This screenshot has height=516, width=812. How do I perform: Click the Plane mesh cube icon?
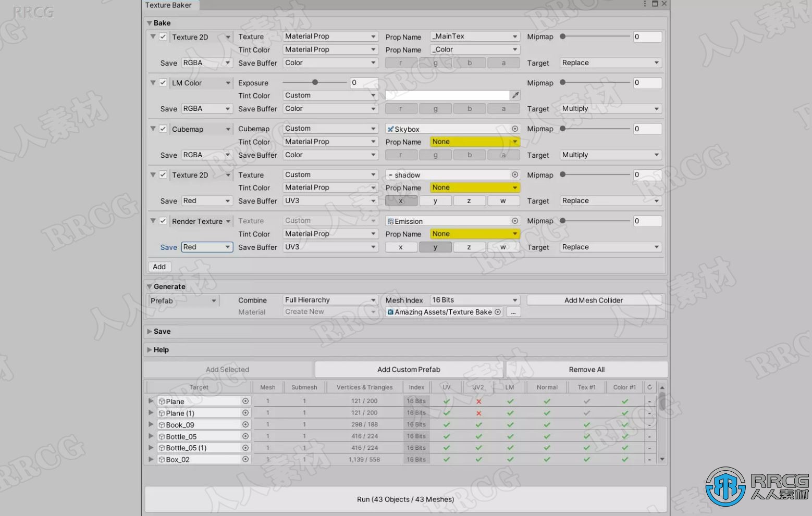tap(162, 401)
